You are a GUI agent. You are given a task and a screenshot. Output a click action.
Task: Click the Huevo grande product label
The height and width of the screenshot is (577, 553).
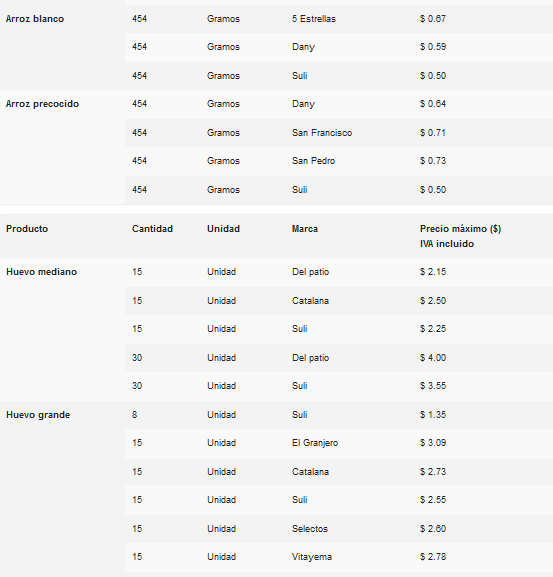click(38, 415)
